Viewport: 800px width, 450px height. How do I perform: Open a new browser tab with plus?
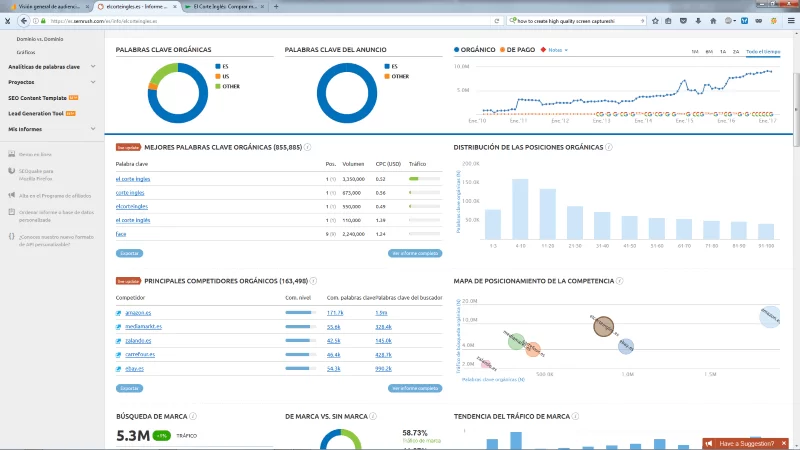[276, 7]
